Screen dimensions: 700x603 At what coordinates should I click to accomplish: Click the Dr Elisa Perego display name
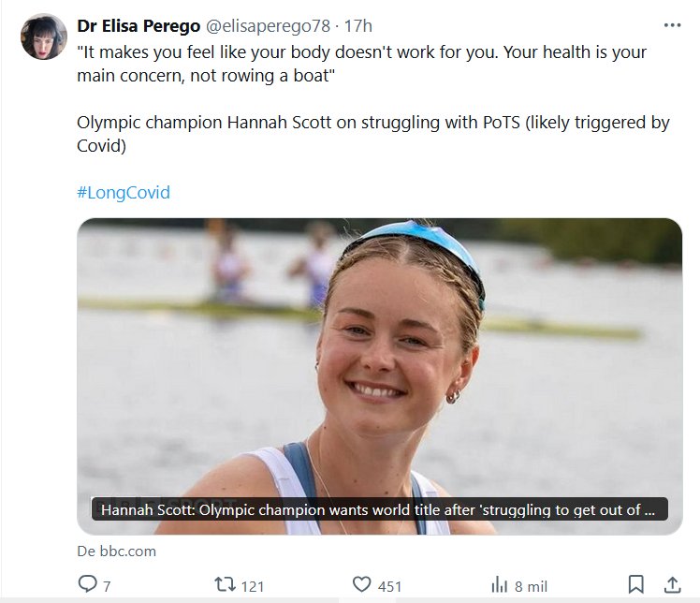[139, 25]
